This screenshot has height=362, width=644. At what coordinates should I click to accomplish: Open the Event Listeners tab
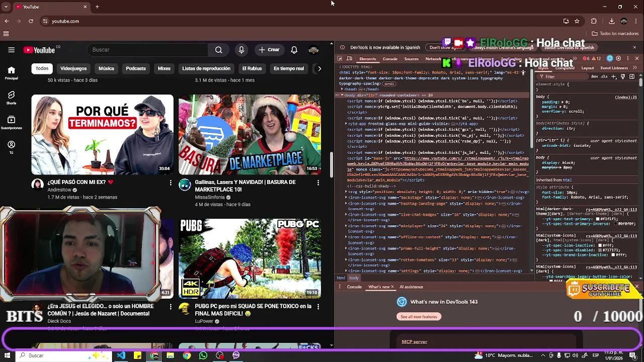[x=614, y=68]
